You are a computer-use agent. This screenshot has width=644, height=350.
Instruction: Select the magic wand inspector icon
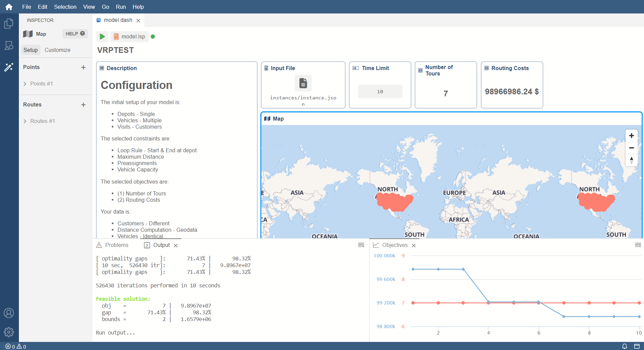[9, 67]
